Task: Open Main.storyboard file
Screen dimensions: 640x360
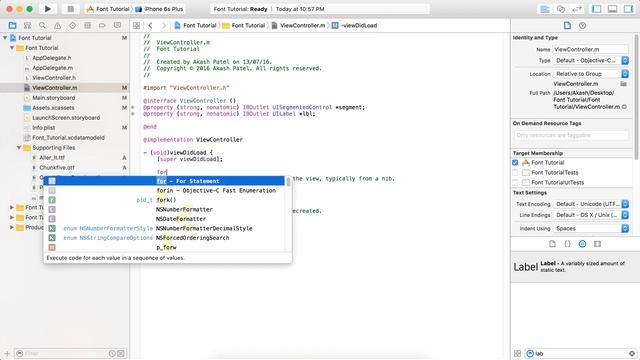Action: coord(53,98)
